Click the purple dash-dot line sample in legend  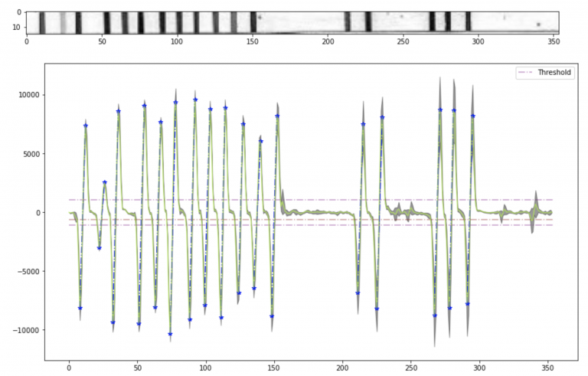(525, 73)
